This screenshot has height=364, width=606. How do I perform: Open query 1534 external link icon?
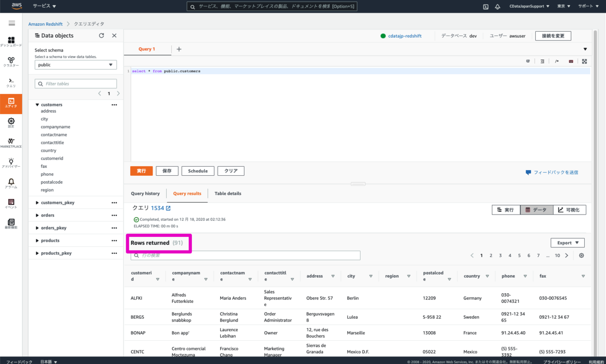point(169,208)
